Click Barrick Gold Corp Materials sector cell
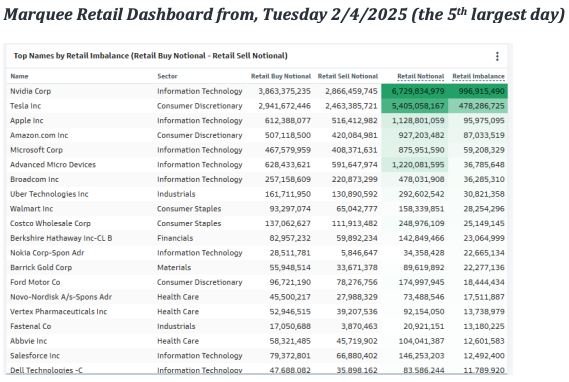This screenshot has height=382, width=569. coord(174,267)
